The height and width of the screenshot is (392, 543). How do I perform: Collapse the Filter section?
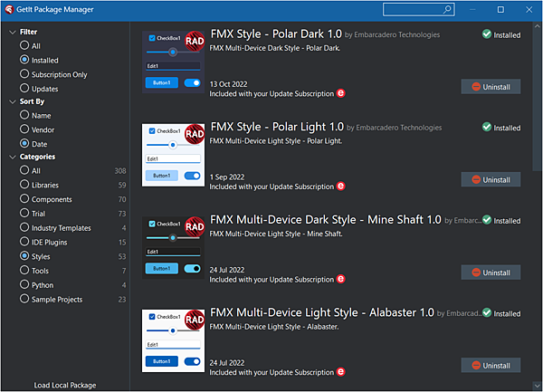pos(13,33)
